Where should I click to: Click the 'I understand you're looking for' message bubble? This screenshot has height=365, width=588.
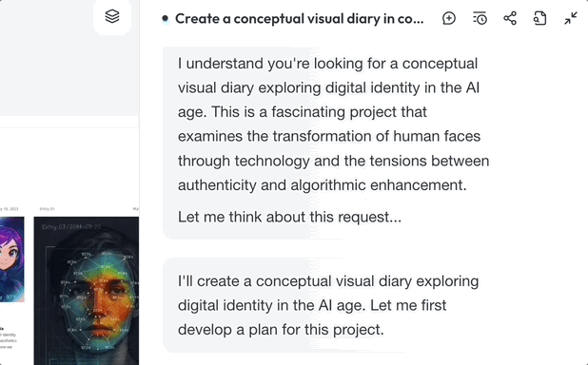[333, 143]
